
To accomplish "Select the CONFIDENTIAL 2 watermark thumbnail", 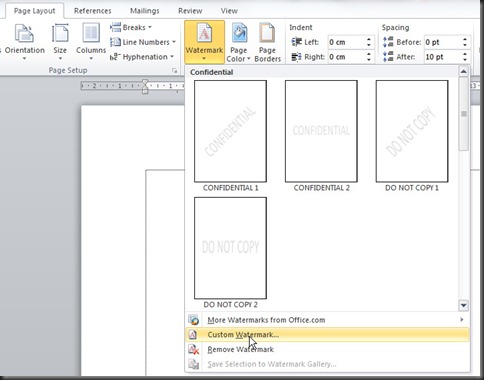I will pos(321,131).
